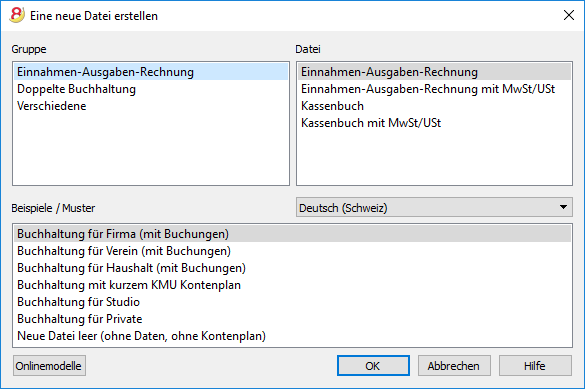
Task: Choose Buchhaltung mit kurzem KMU Kontenplan
Action: click(x=292, y=285)
